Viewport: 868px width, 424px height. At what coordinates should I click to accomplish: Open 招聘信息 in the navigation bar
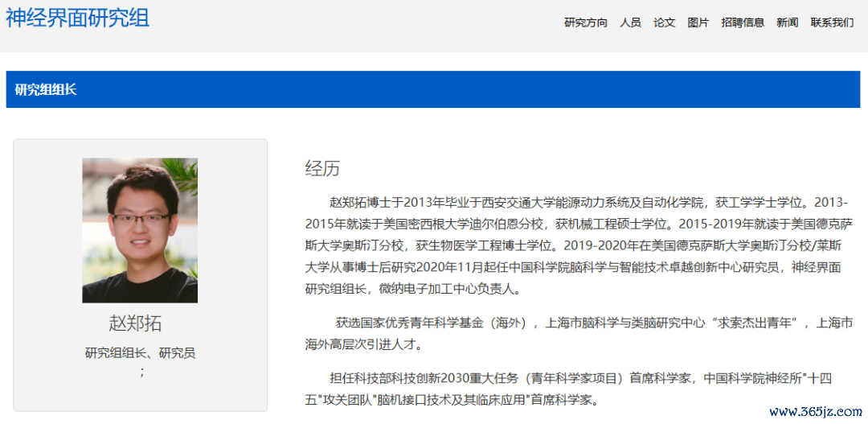point(743,23)
